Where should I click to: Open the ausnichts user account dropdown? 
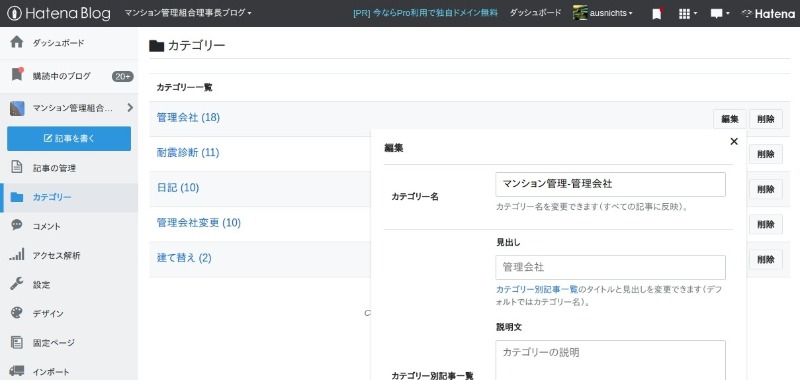603,13
